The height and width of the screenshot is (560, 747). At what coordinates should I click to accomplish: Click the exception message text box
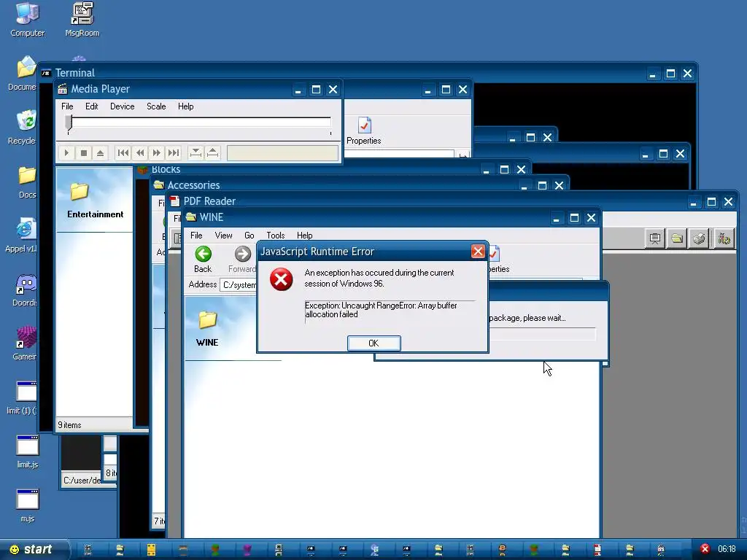[x=390, y=312]
